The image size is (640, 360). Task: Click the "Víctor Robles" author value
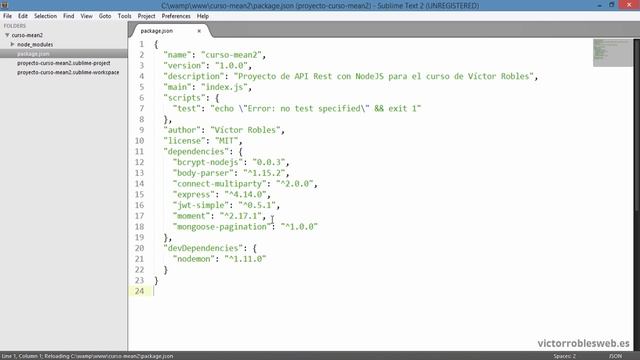click(x=245, y=130)
